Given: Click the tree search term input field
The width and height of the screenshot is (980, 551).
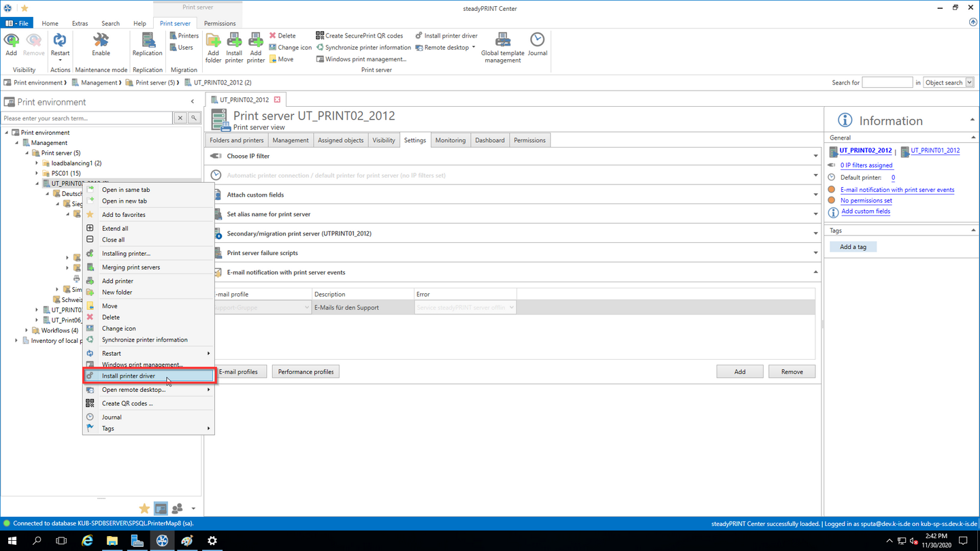Looking at the screenshot, I should pyautogui.click(x=87, y=118).
